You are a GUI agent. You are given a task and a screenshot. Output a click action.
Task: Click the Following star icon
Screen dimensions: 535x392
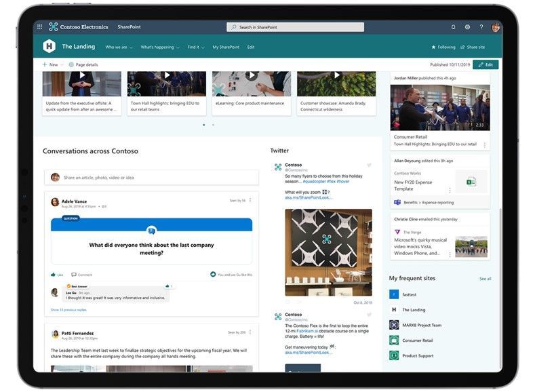tap(433, 47)
